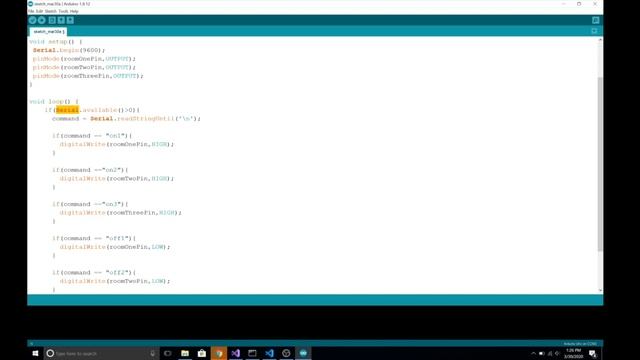
Task: Click the Verify sketch checkmark button
Action: [x=33, y=20]
